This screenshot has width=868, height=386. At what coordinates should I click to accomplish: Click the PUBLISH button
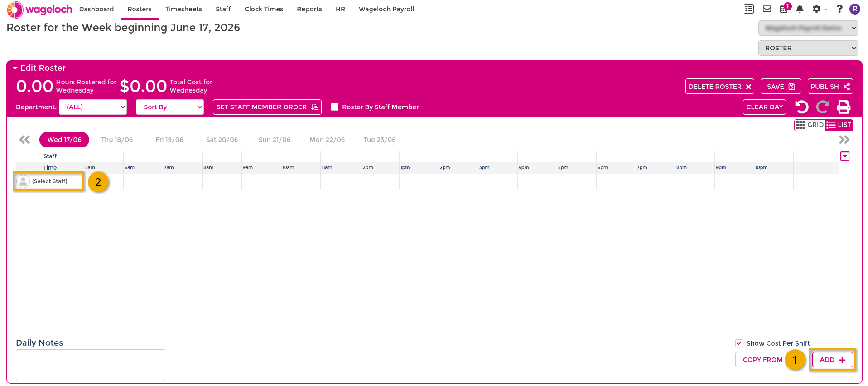point(830,87)
